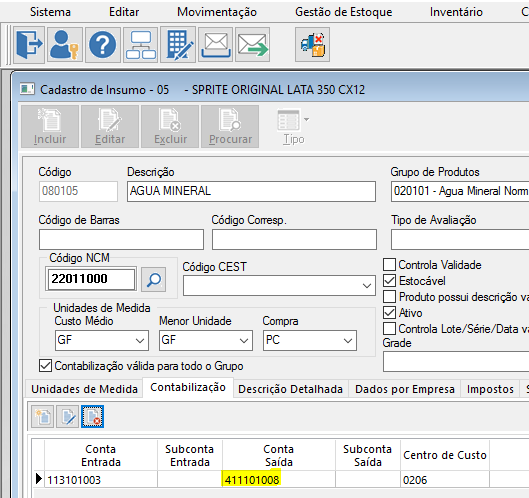The width and height of the screenshot is (529, 498).
Task: Switch to Unidades de Medida tab
Action: click(x=84, y=389)
